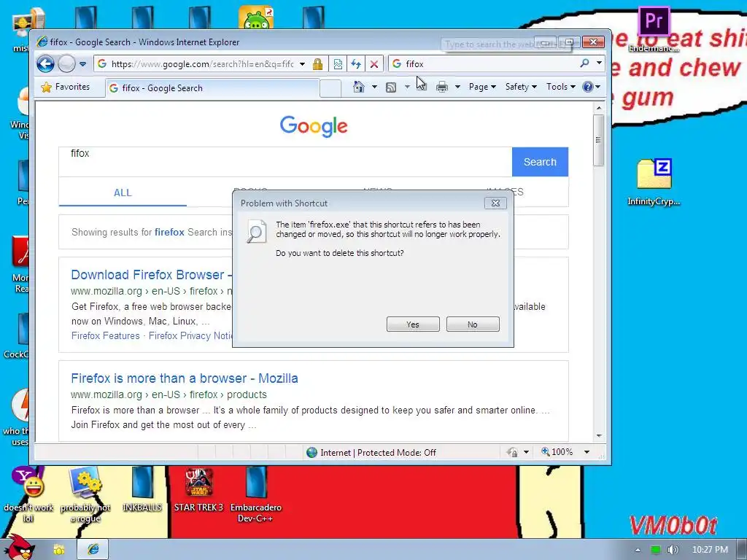The image size is (747, 560).
Task: Click the firefox corrected spelling link
Action: tap(169, 232)
